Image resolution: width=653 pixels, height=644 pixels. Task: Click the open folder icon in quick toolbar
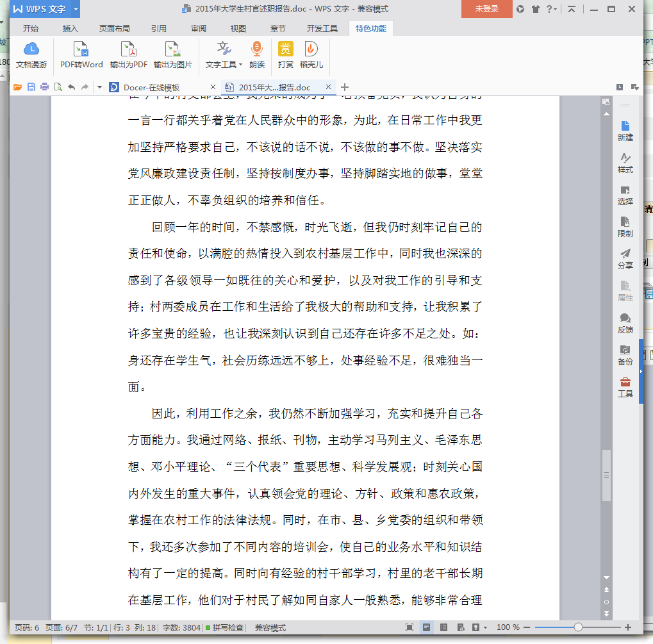pyautogui.click(x=17, y=87)
